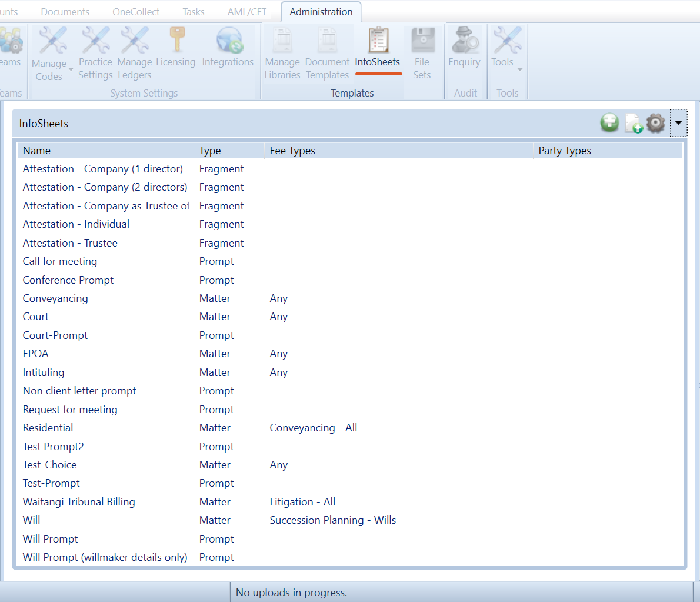Sort by Party Types column header
700x602 pixels.
point(608,151)
